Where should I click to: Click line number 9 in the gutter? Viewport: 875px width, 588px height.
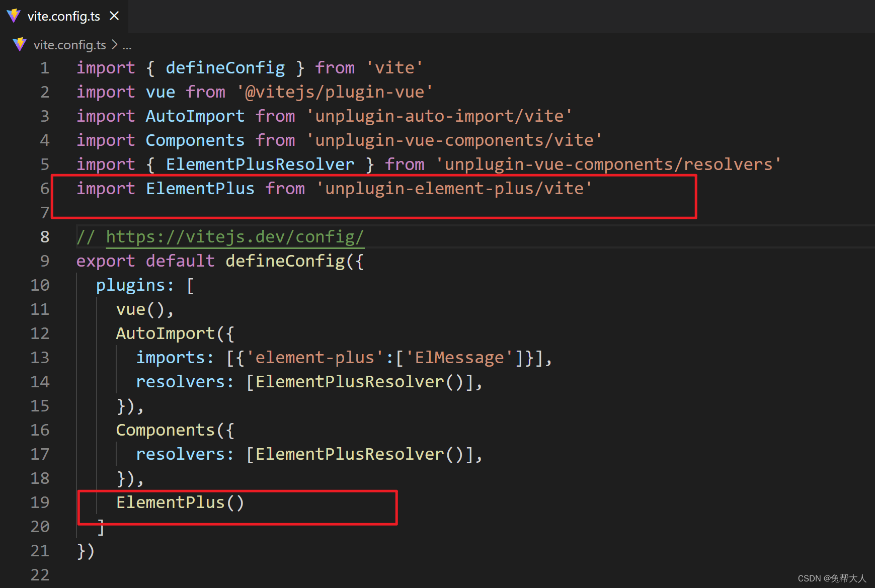coord(45,261)
